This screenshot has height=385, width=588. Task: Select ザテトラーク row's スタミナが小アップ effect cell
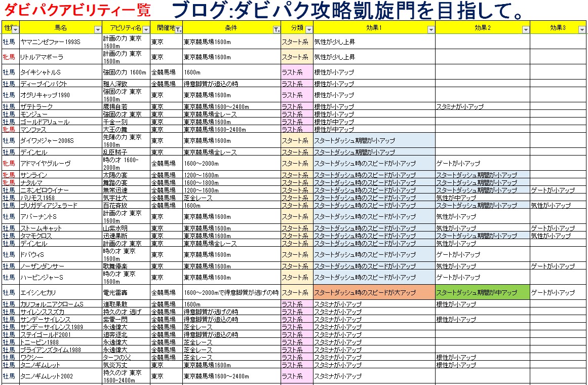tap(483, 106)
